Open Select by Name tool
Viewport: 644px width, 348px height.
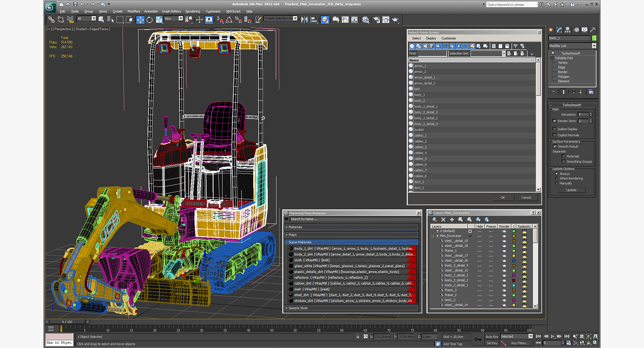pyautogui.click(x=111, y=19)
